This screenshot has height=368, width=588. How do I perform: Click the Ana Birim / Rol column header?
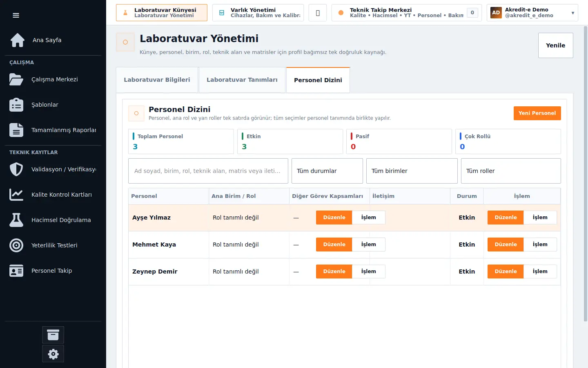click(249, 196)
